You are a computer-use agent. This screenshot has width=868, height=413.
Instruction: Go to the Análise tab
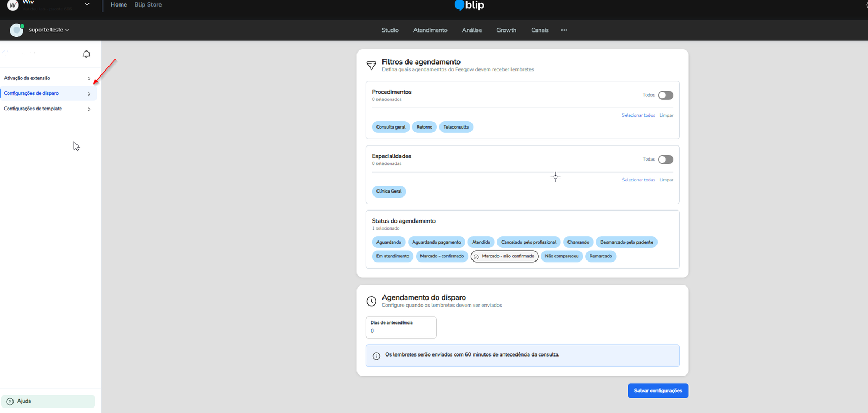click(x=472, y=30)
